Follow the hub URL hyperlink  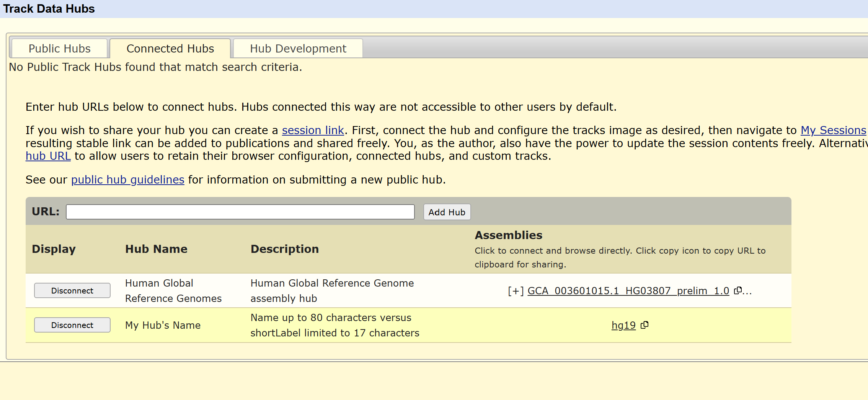tap(48, 156)
